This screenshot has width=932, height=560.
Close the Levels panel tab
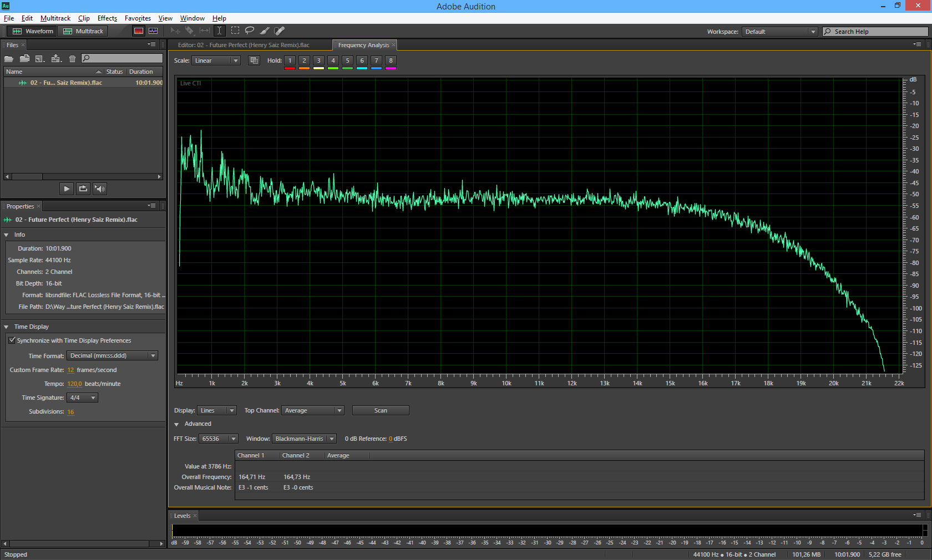tap(195, 516)
